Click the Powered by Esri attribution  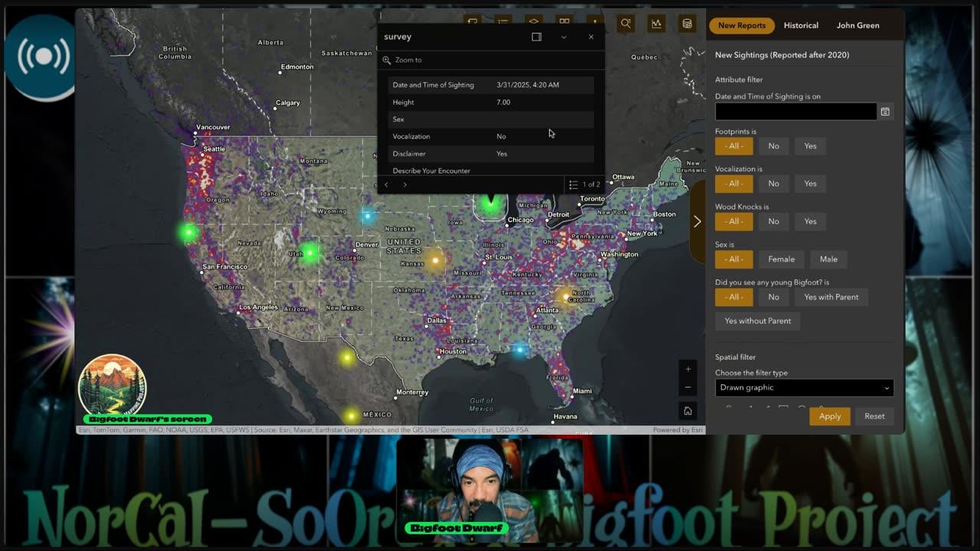pos(678,430)
